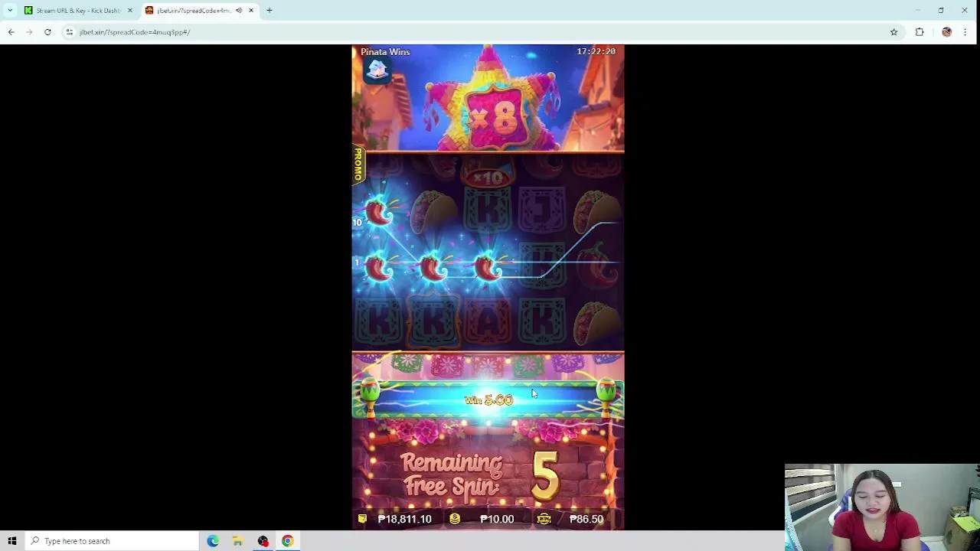Click the WIN total icon
Image resolution: width=980 pixels, height=551 pixels.
(x=544, y=519)
